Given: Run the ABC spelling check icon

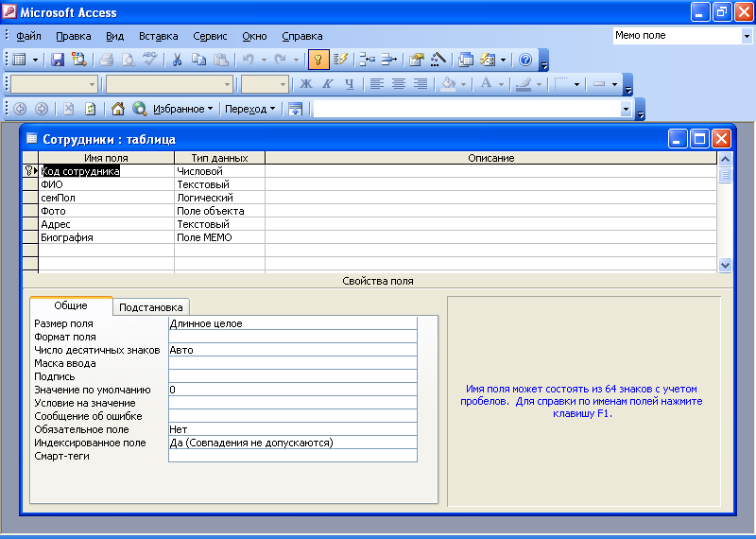Looking at the screenshot, I should coord(150,60).
